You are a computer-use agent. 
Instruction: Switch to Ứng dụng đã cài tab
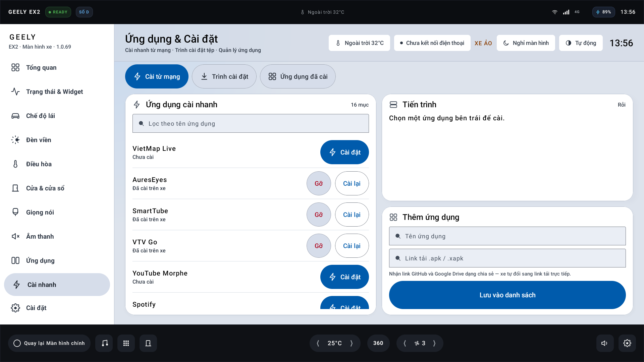click(298, 76)
